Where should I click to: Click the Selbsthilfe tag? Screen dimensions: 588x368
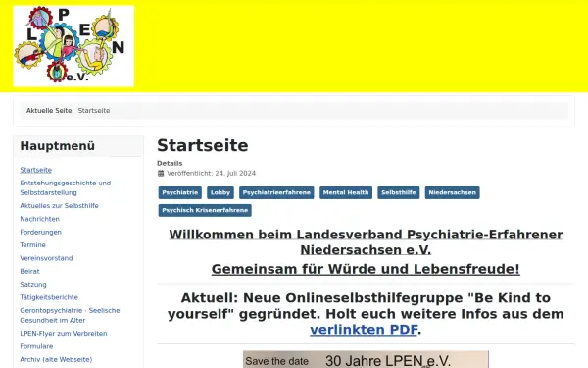click(x=399, y=192)
